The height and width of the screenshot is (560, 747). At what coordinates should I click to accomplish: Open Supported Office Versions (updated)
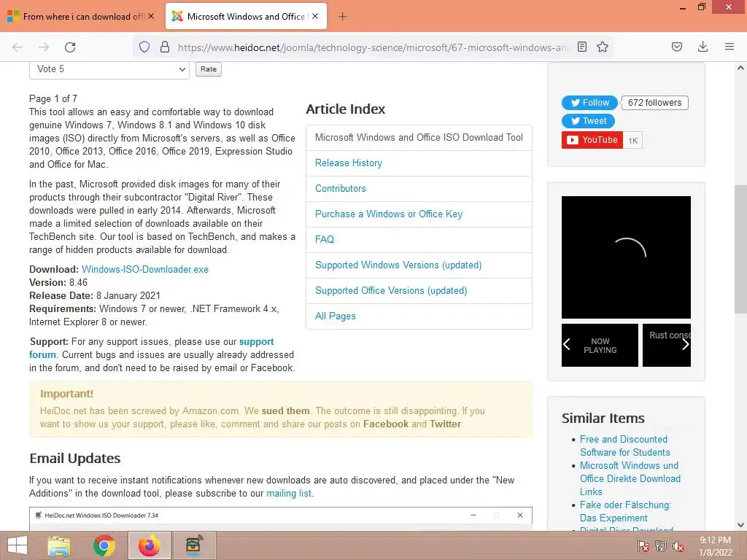tap(391, 290)
